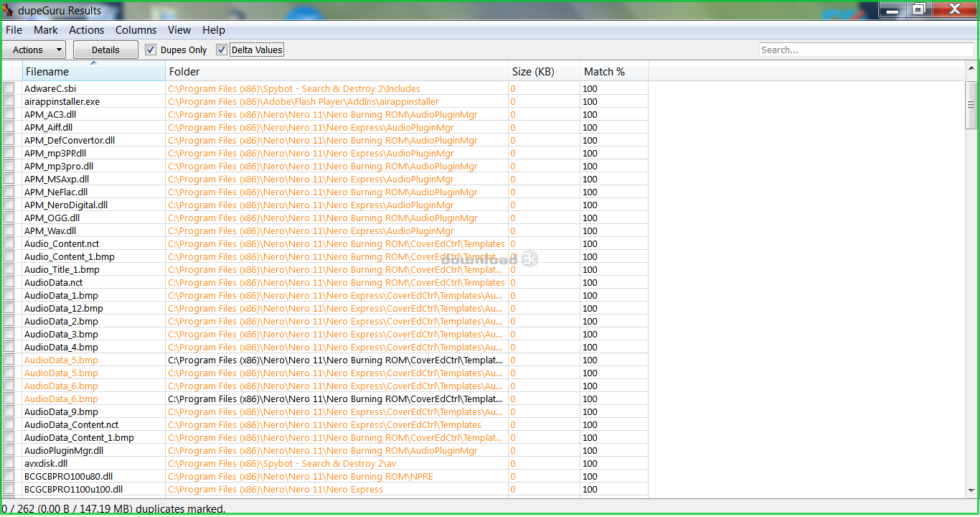Screen dimensions: 980x517
Task: Open the Actions menu in the menu bar
Action: (x=87, y=30)
